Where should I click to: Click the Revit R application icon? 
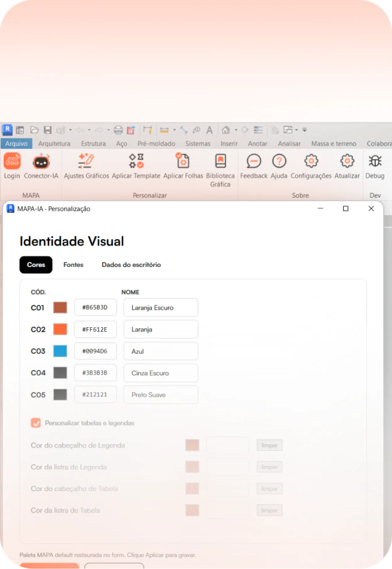click(x=8, y=129)
